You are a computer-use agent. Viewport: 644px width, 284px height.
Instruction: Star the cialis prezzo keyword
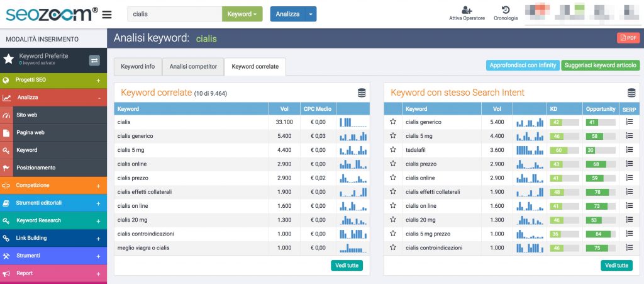tap(393, 164)
